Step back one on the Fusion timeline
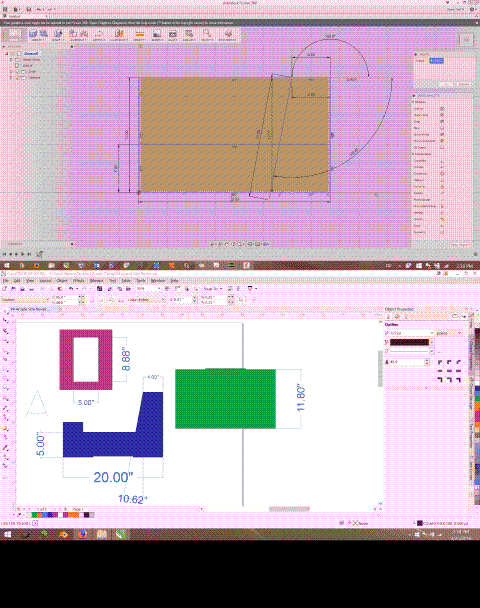 [x=10, y=254]
